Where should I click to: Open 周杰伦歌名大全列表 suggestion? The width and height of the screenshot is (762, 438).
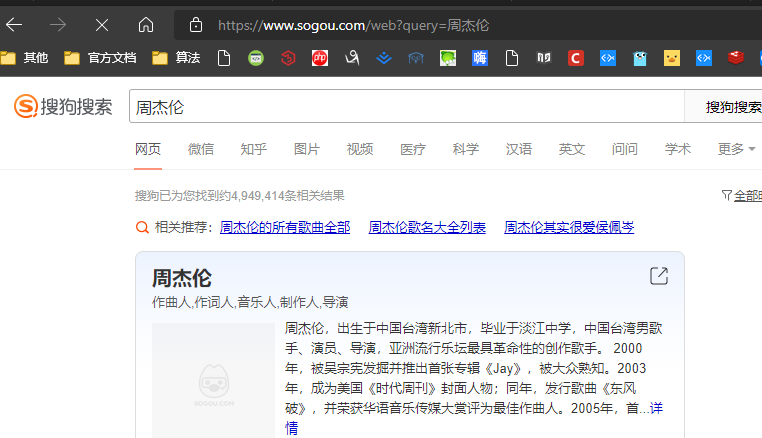[x=427, y=227]
